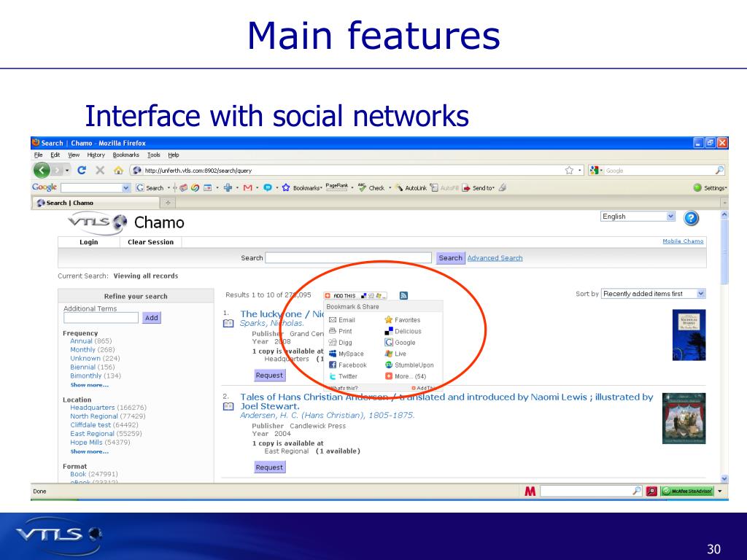Share to Delicious from the popup
Image resolution: width=747 pixels, height=560 pixels.
403,331
